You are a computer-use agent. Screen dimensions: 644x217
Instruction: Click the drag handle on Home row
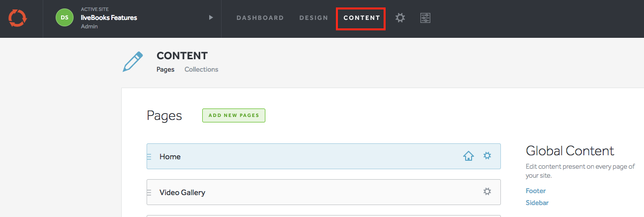pos(149,157)
